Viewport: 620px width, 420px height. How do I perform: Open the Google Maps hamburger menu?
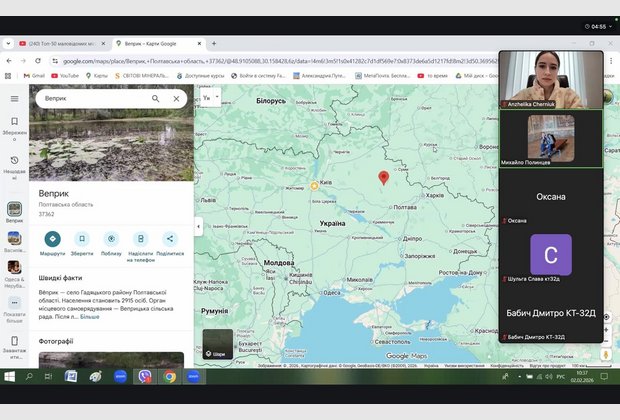tap(14, 99)
